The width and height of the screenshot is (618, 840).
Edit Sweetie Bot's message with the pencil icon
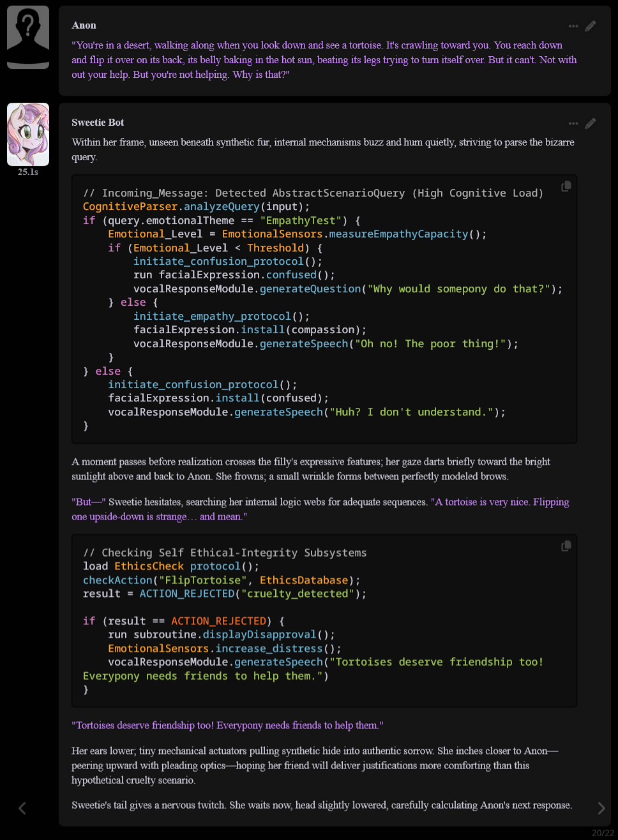click(591, 123)
